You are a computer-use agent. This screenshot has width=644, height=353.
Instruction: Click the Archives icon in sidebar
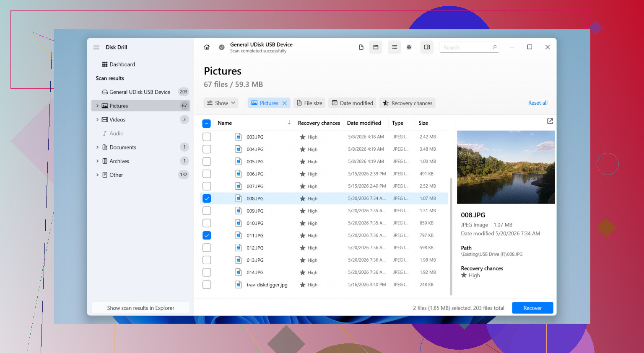[x=105, y=161]
